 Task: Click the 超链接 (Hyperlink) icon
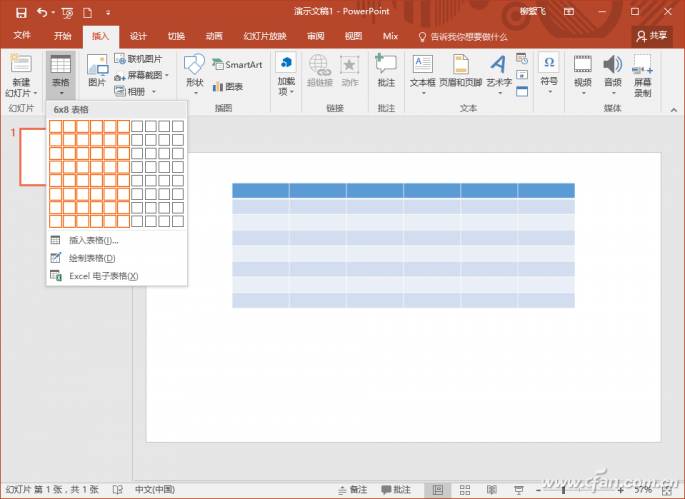click(320, 71)
